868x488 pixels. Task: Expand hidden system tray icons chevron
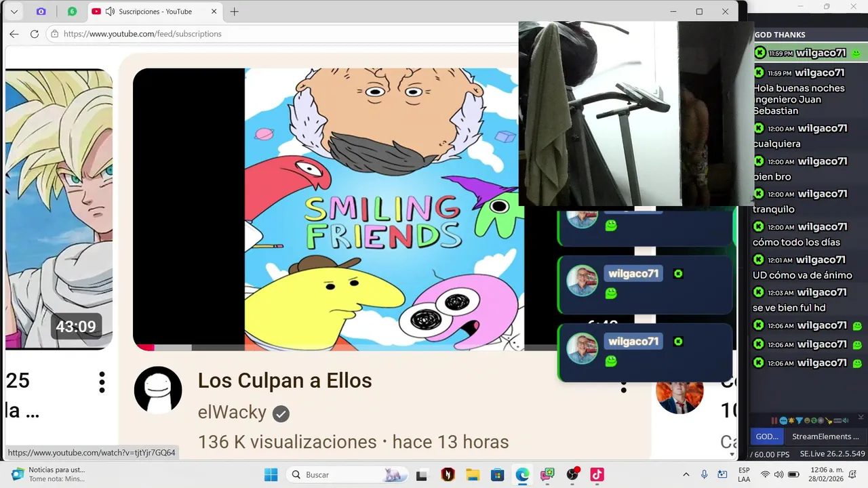click(686, 474)
